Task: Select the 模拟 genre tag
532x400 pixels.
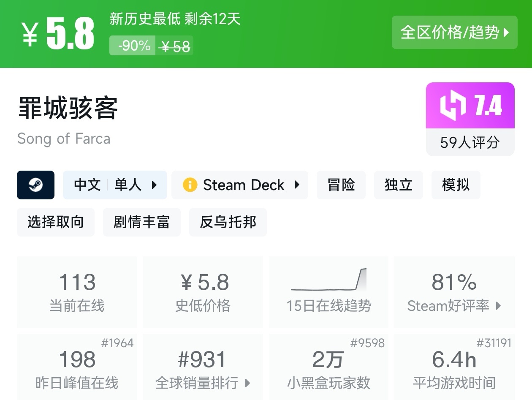Action: pyautogui.click(x=456, y=185)
